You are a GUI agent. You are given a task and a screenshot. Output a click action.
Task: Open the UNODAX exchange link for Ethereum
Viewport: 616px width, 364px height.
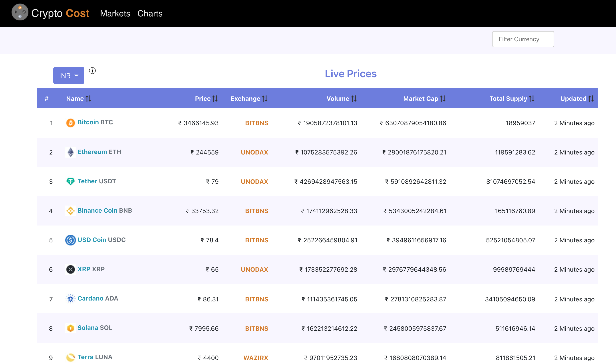(254, 152)
